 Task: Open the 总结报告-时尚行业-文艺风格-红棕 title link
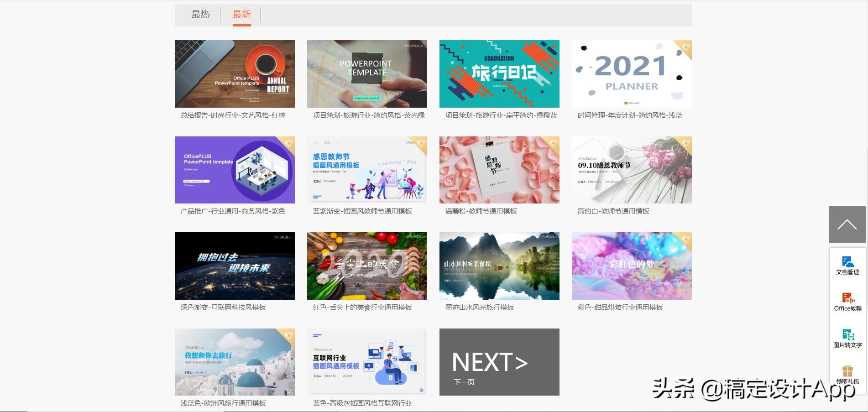coord(233,115)
